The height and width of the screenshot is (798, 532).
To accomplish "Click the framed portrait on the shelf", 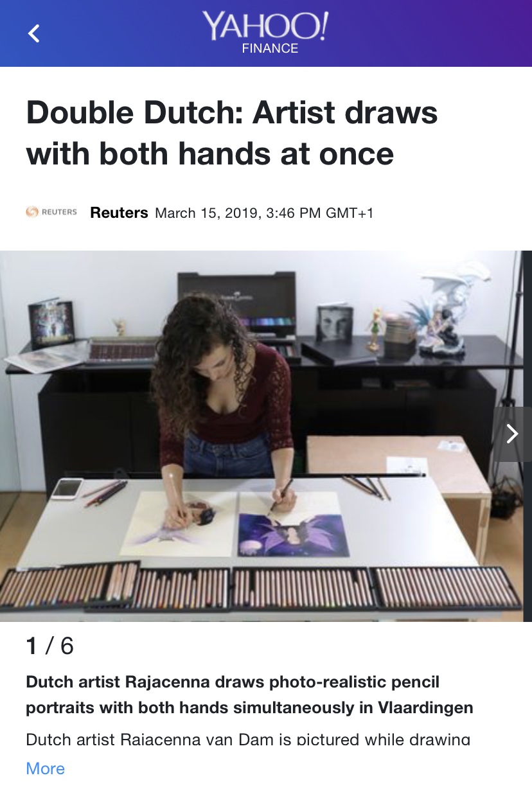I will pos(335,325).
